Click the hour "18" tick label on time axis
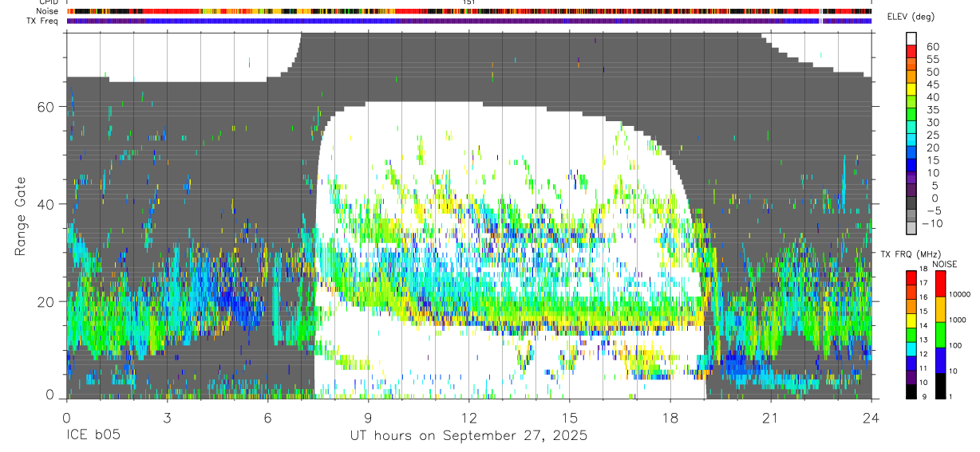 (670, 418)
